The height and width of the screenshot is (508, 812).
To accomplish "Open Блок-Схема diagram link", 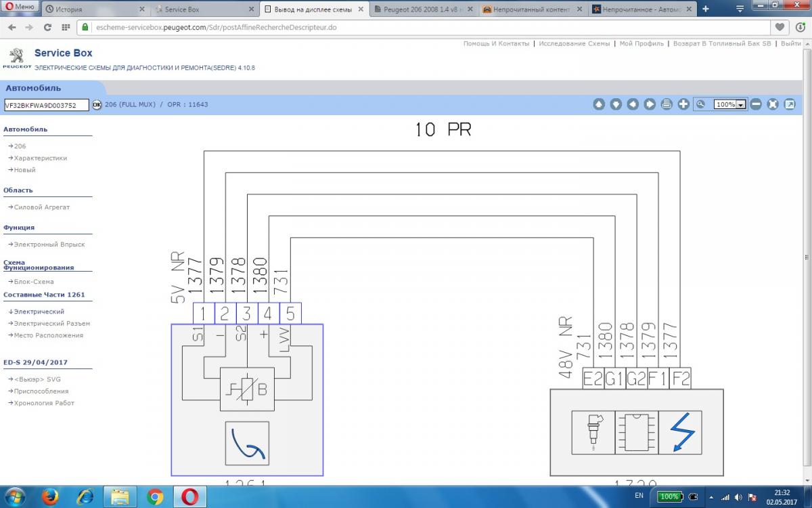I will click(x=34, y=282).
